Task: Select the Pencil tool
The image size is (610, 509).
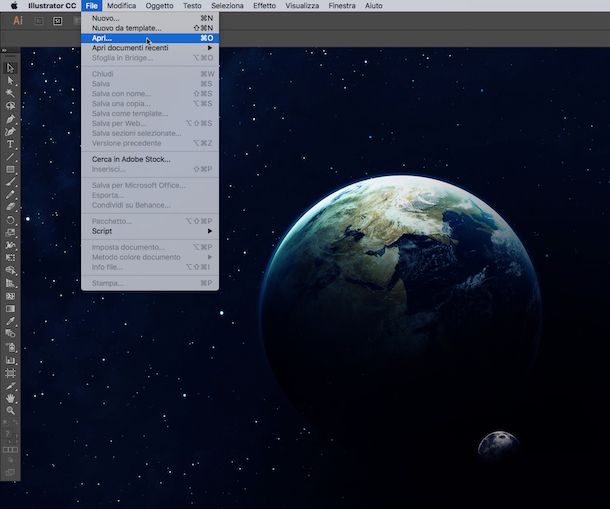Action: (10, 195)
